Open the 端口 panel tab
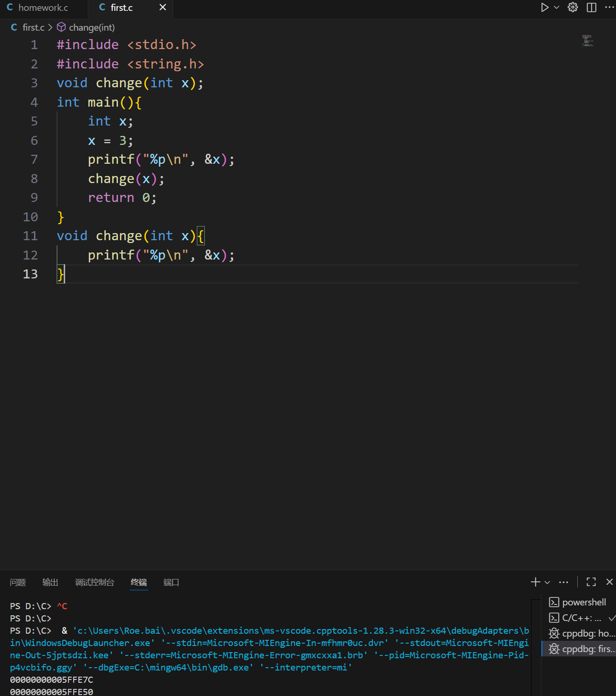616x696 pixels. (171, 582)
